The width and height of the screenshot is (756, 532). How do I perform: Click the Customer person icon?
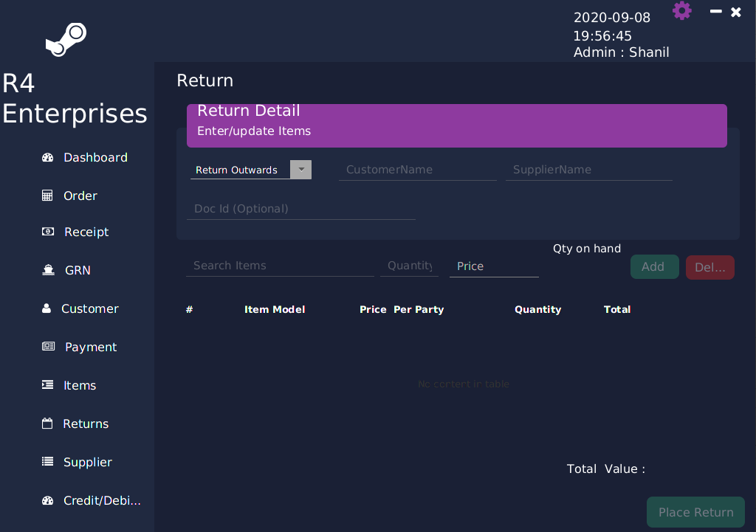[47, 308]
